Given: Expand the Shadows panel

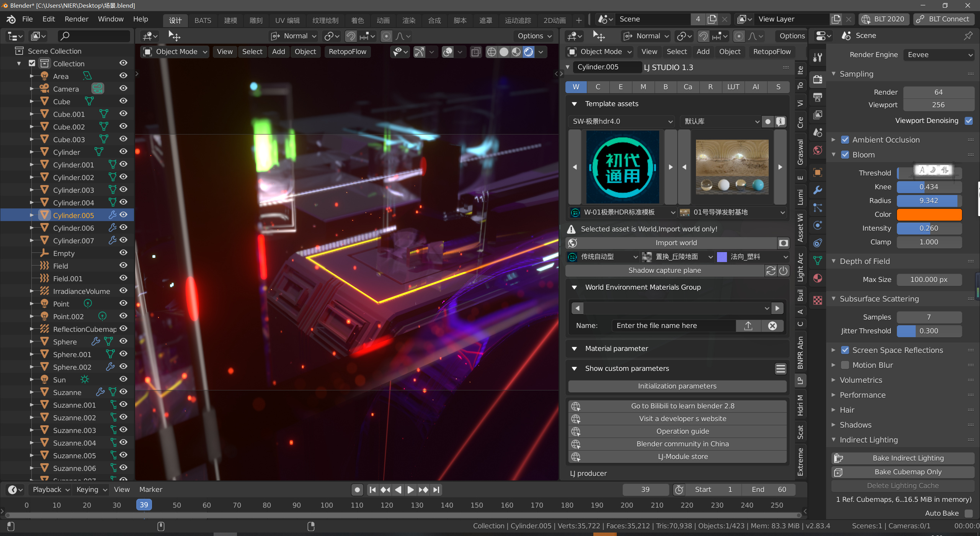Looking at the screenshot, I should (855, 425).
